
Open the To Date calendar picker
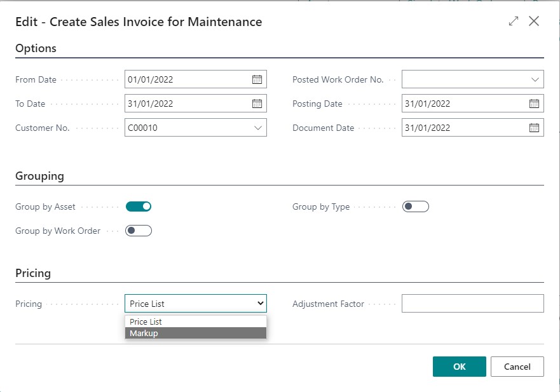click(x=257, y=103)
